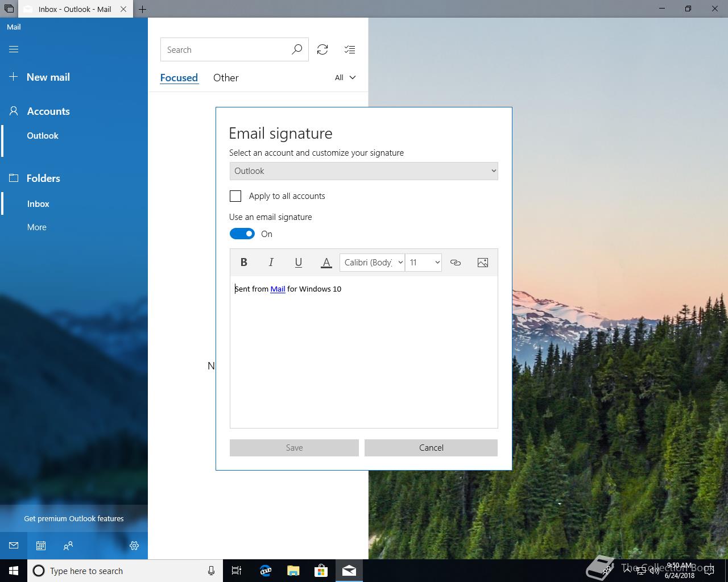Click Get premium Outlook features
728x582 pixels.
pos(74,518)
